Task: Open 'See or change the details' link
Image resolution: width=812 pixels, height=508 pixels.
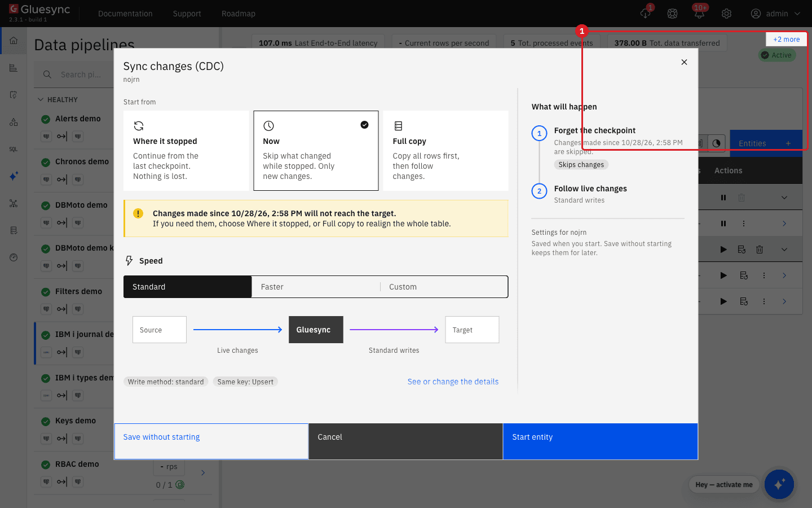Action: pyautogui.click(x=453, y=382)
